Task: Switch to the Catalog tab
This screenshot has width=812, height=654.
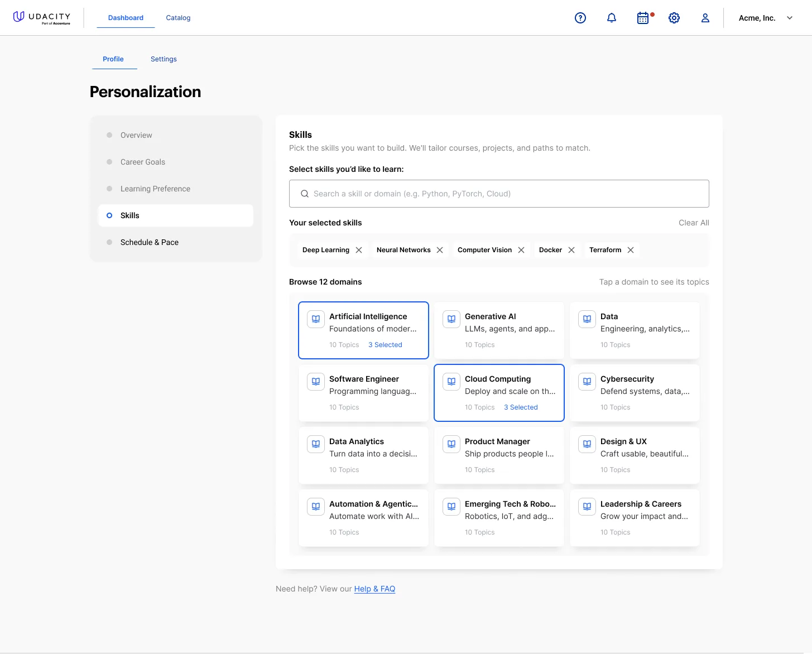Action: (x=178, y=18)
